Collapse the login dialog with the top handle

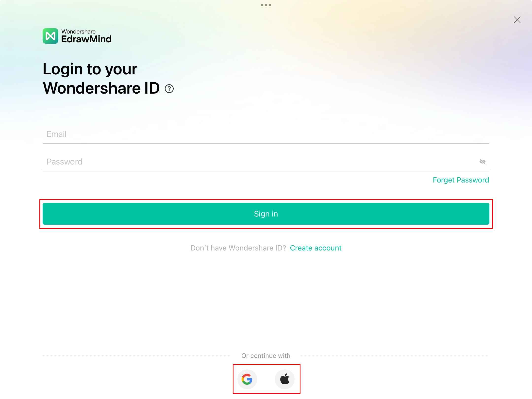coord(266,4)
